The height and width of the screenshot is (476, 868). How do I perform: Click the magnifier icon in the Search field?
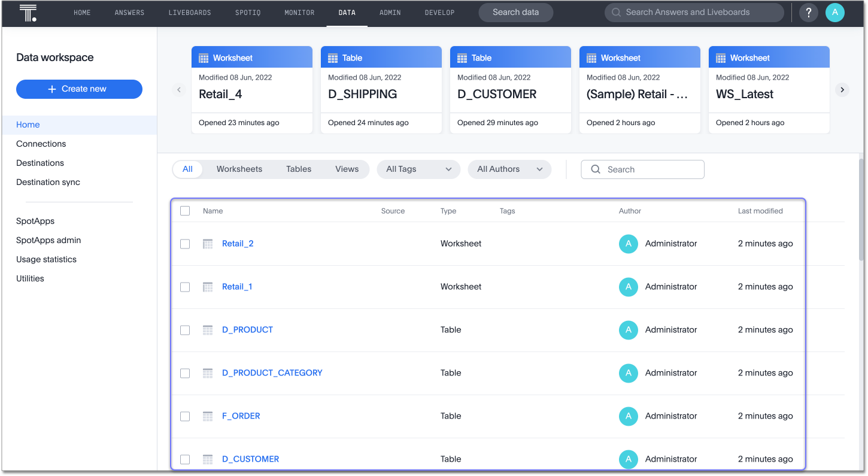point(595,169)
